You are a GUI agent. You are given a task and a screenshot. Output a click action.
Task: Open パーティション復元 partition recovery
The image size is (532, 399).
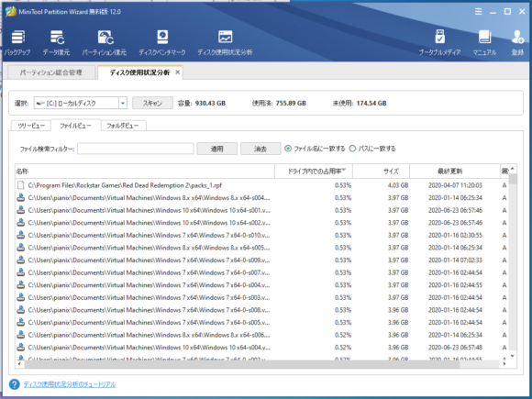[x=105, y=43]
